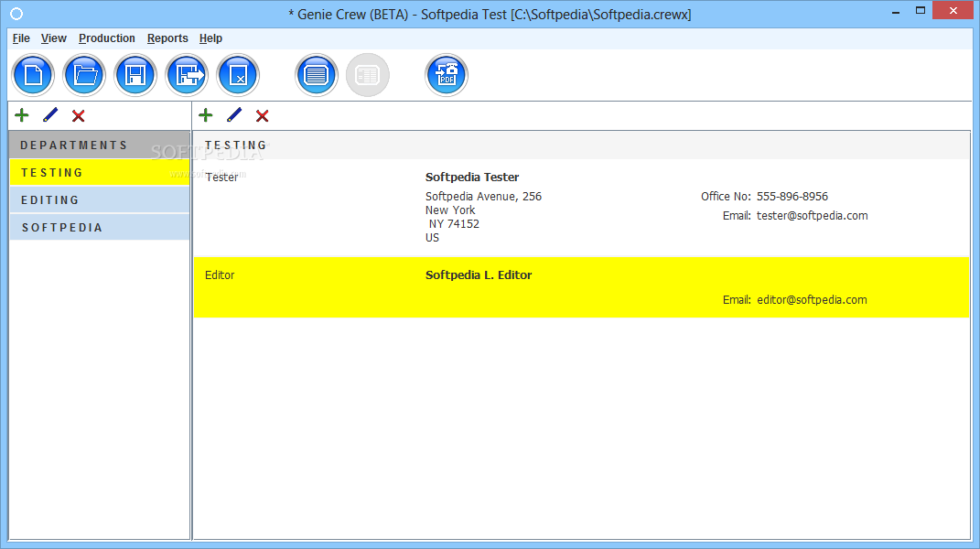Open the Help menu
Image resolution: width=980 pixels, height=549 pixels.
(210, 38)
